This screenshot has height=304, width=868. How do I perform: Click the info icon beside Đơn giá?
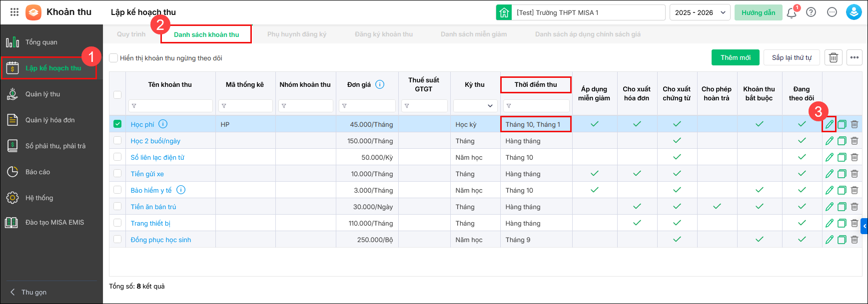(380, 84)
